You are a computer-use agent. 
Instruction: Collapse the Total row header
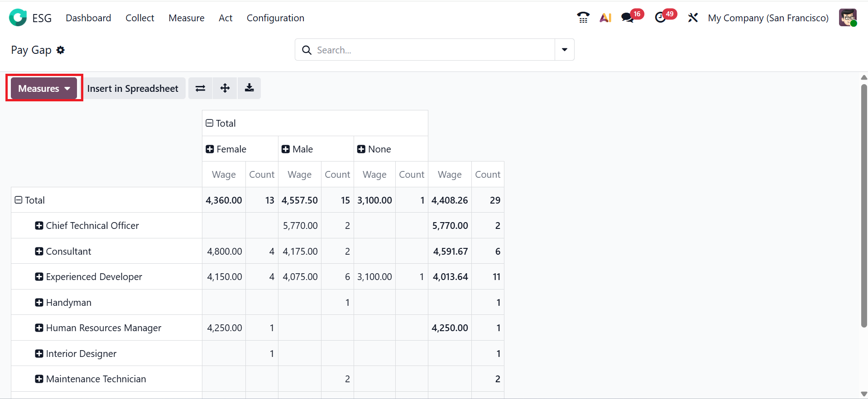click(19, 200)
